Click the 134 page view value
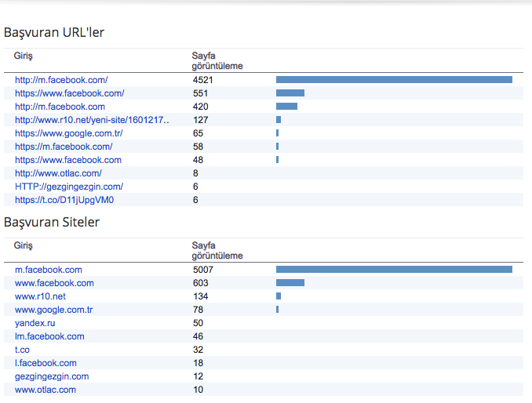The height and width of the screenshot is (403, 532). point(200,296)
